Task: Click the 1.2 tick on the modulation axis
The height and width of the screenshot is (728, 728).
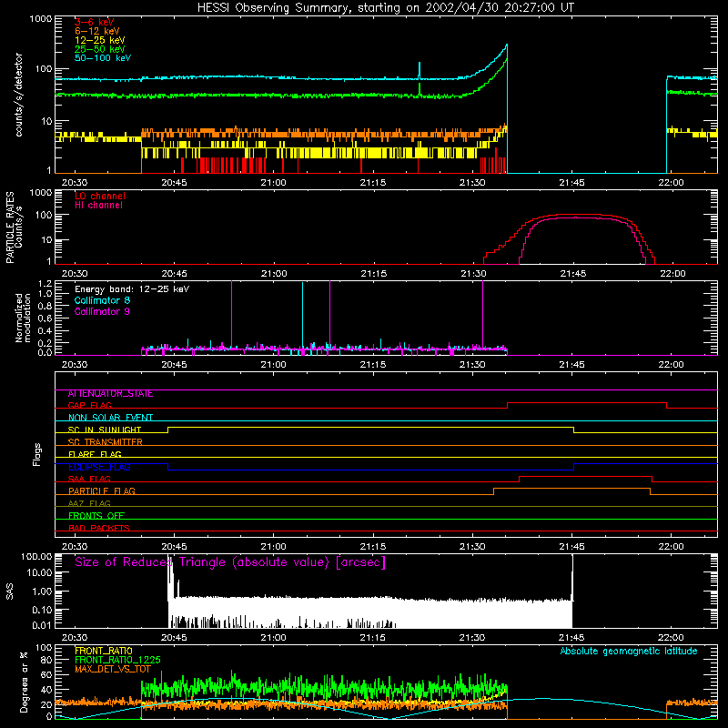Action: (45, 284)
